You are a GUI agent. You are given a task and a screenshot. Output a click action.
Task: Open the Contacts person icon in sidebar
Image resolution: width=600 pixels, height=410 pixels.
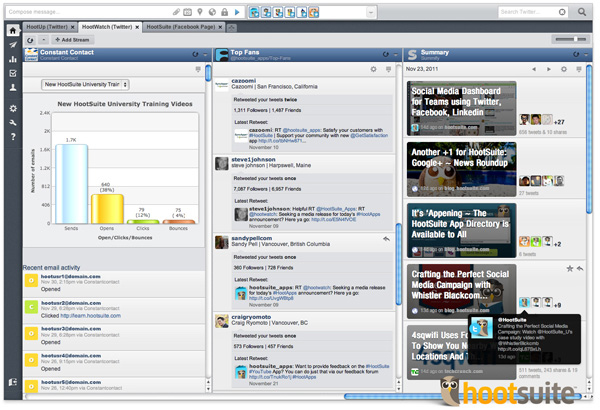pos(13,87)
